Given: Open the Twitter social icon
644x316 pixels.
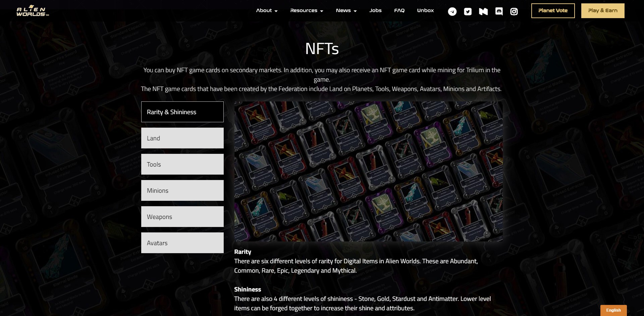Looking at the screenshot, I should click(468, 12).
